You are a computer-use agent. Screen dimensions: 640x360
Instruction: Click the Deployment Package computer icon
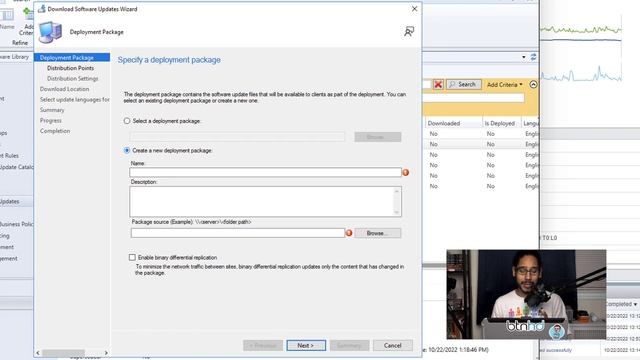[50, 32]
